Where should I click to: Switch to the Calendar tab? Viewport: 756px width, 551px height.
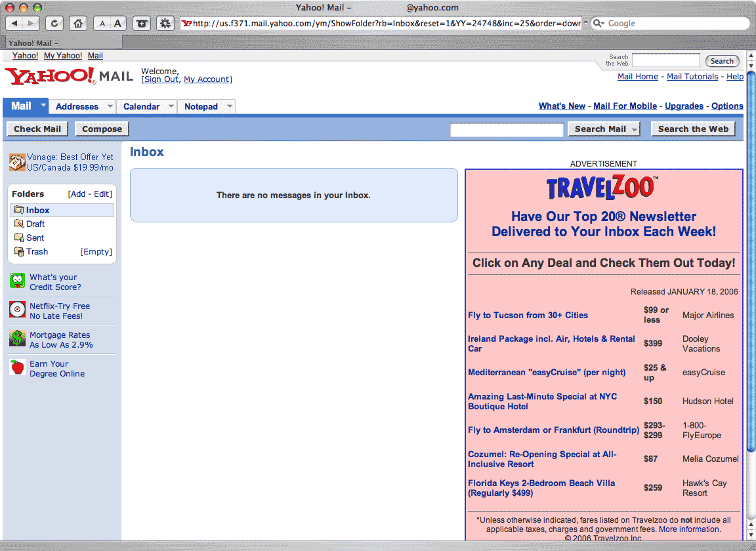tap(141, 106)
